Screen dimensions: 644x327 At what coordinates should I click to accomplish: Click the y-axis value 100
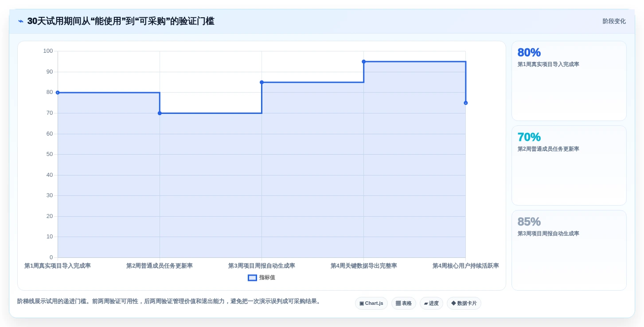(x=48, y=51)
